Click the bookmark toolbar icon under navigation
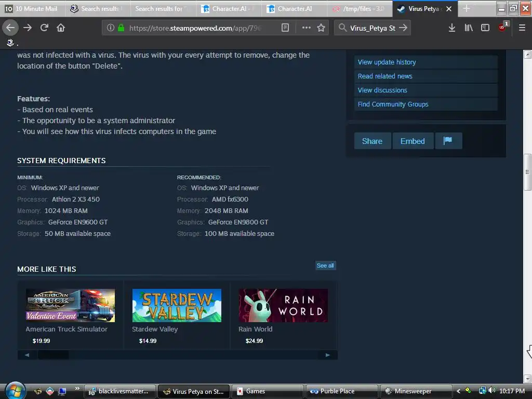Viewport: 532px width, 399px height. tap(10, 43)
